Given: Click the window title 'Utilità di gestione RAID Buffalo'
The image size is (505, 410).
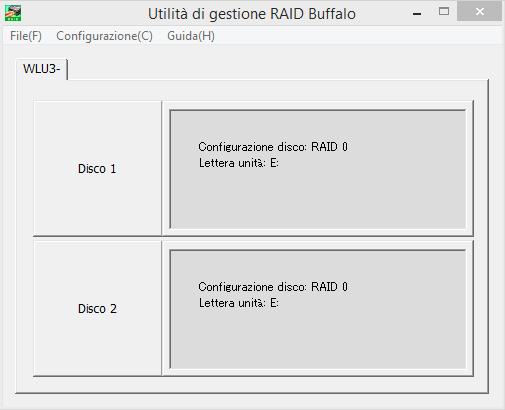Looking at the screenshot, I should (x=252, y=14).
